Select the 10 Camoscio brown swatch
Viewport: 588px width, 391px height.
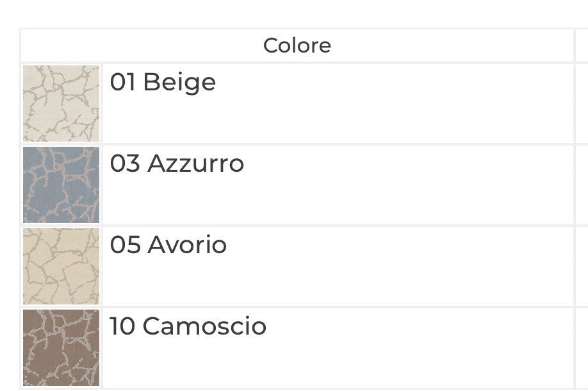click(61, 348)
